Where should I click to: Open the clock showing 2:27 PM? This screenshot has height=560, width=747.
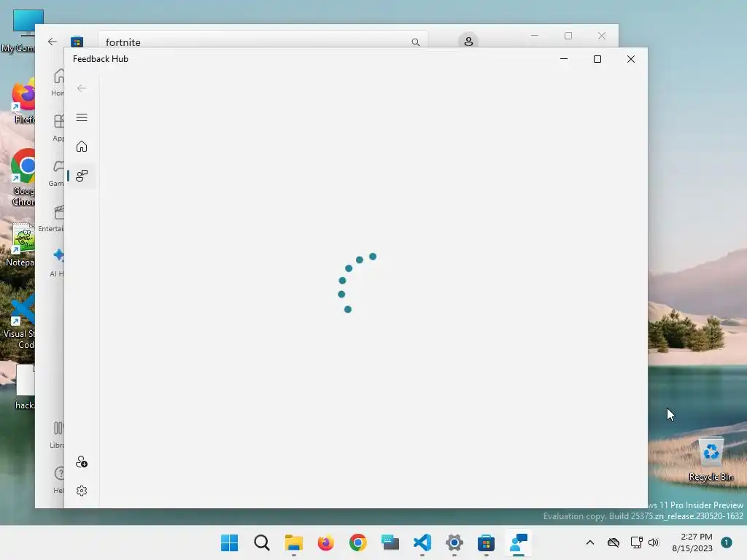coord(692,542)
